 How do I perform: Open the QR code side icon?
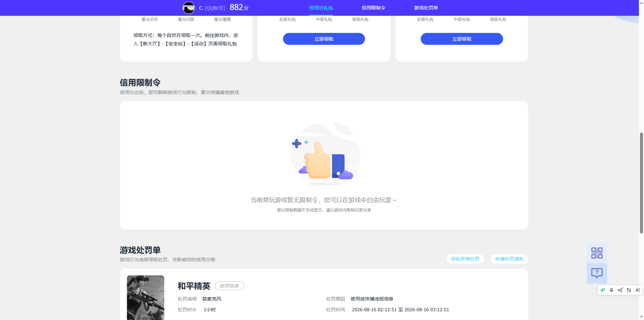[597, 253]
